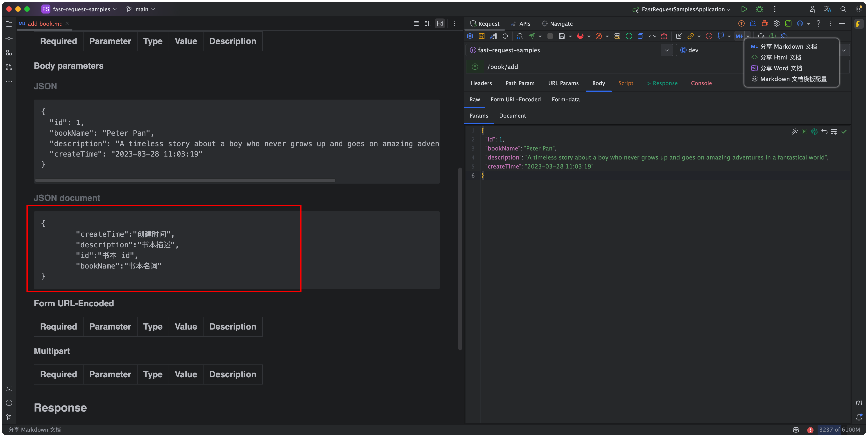
Task: Switch to the Headers tab
Action: 481,83
